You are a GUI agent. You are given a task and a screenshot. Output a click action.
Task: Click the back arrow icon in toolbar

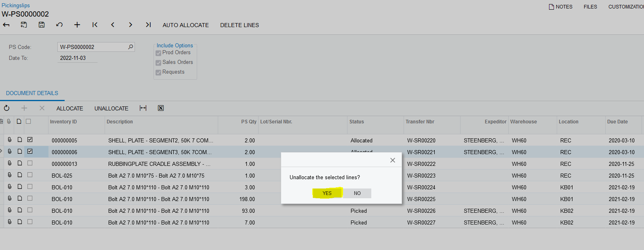[6, 25]
